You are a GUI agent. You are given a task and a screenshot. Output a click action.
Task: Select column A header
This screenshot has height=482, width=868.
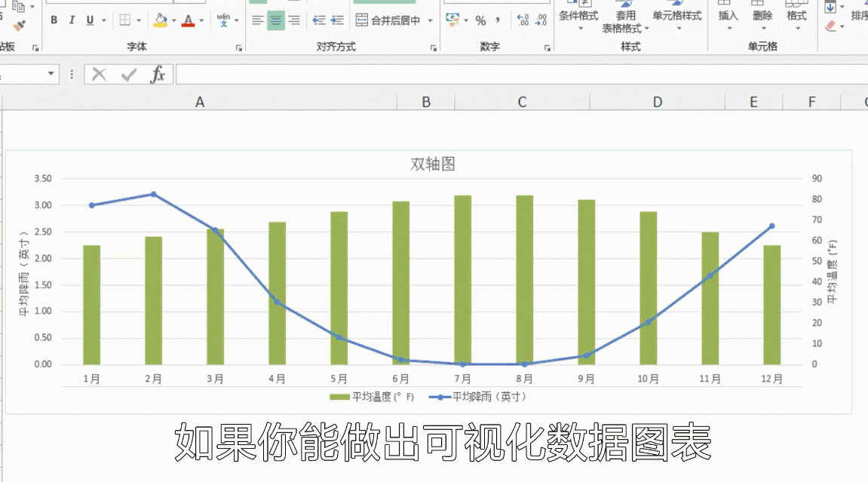[x=200, y=102]
